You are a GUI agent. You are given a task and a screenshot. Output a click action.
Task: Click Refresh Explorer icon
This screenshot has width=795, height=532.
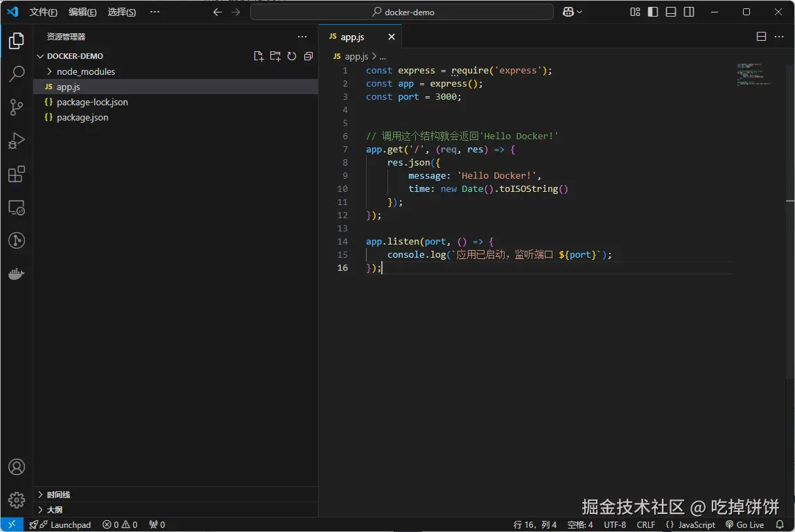tap(292, 56)
